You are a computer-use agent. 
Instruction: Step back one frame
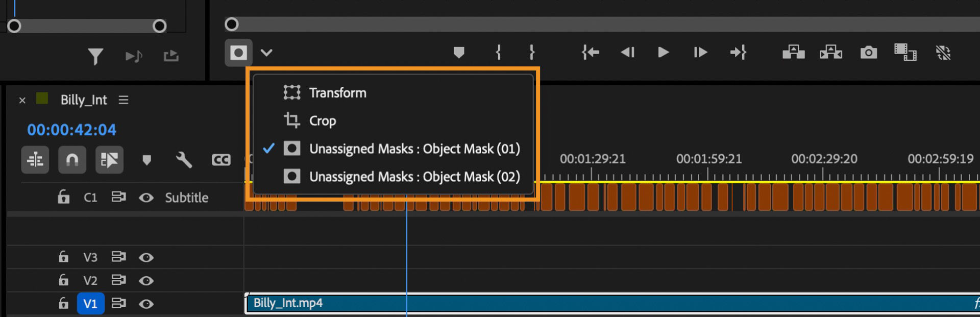click(627, 53)
